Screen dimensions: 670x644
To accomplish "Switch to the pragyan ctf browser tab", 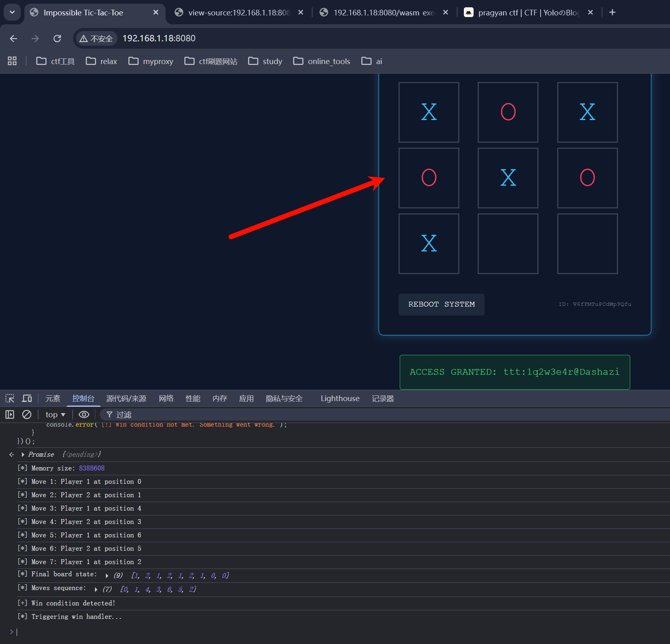I will tap(528, 13).
